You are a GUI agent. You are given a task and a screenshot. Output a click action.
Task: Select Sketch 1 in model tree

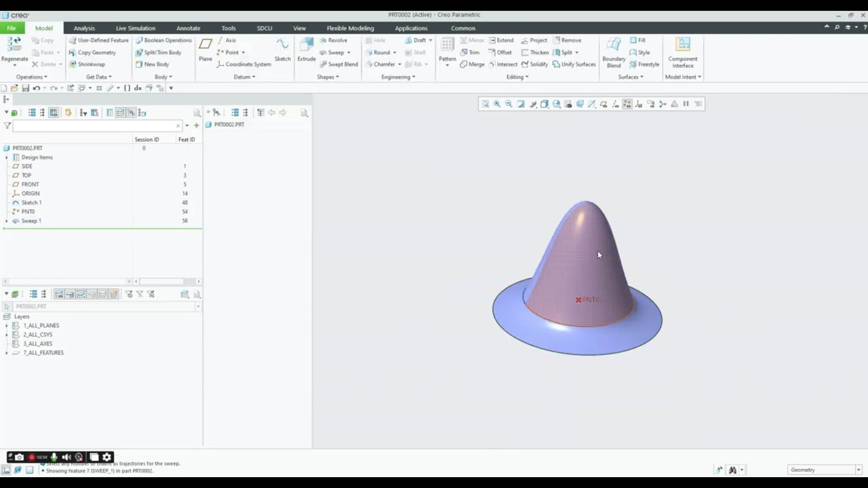pos(31,203)
